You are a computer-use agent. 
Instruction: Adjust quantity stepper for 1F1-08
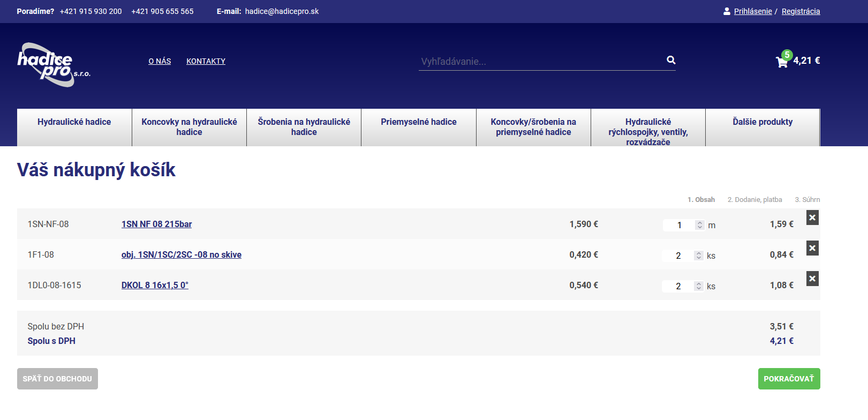click(698, 256)
